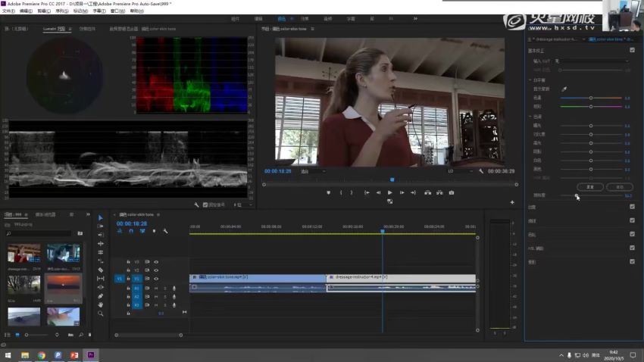Step back one frame

[378, 192]
